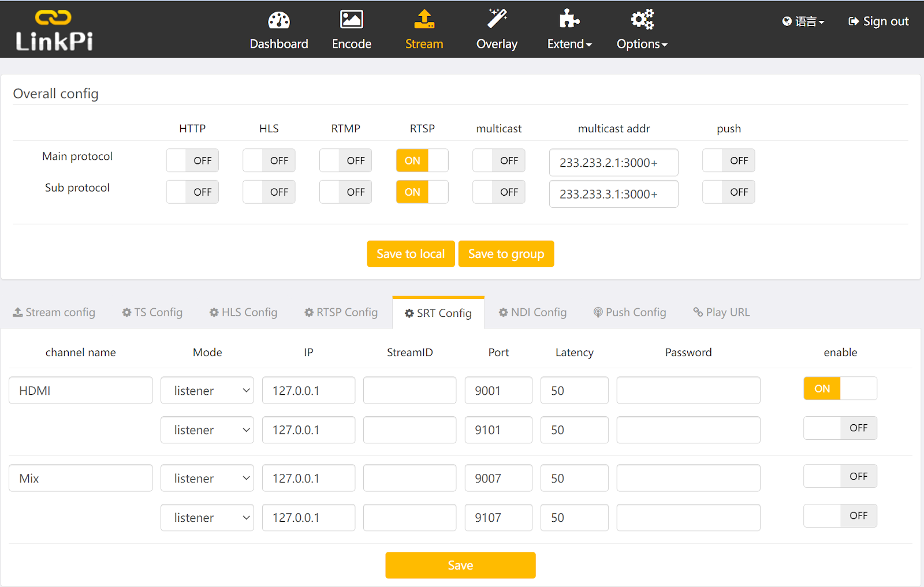Switch to the RTSP Config tab
The width and height of the screenshot is (924, 587).
point(341,312)
